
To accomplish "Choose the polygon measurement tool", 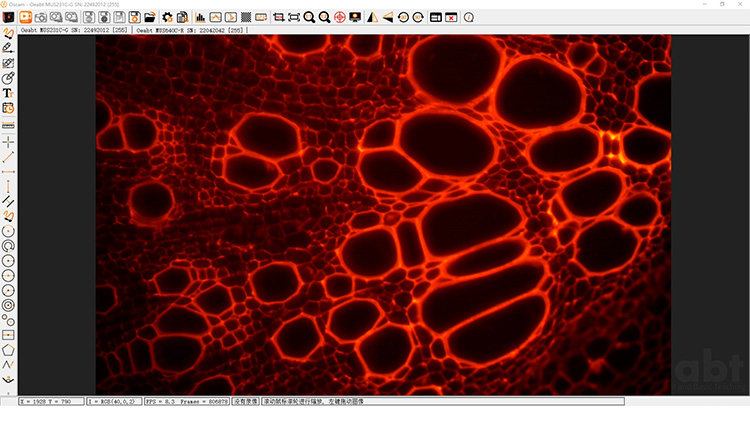I will pyautogui.click(x=8, y=350).
